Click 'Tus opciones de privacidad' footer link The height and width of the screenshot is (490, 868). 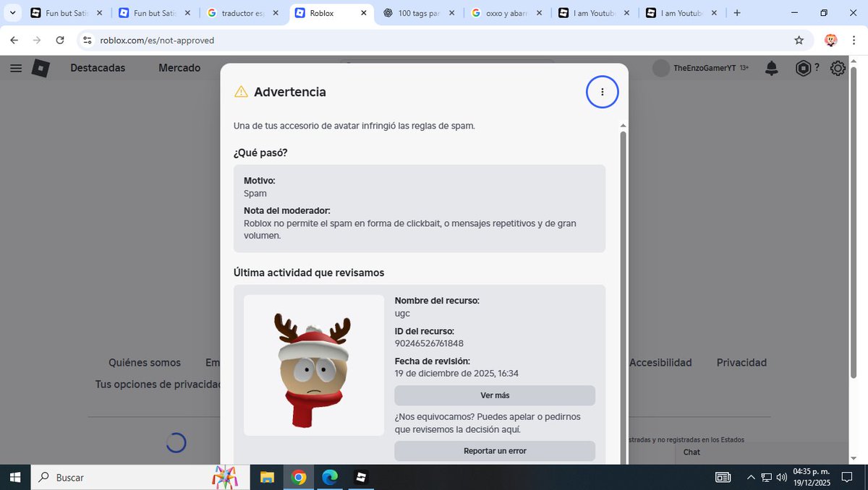point(158,384)
